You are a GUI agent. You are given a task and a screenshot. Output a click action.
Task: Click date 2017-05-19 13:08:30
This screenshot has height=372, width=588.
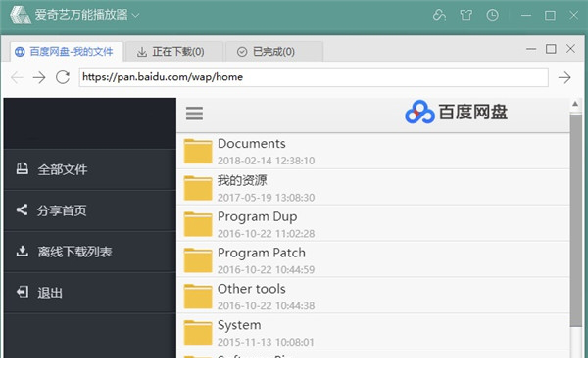click(x=266, y=198)
